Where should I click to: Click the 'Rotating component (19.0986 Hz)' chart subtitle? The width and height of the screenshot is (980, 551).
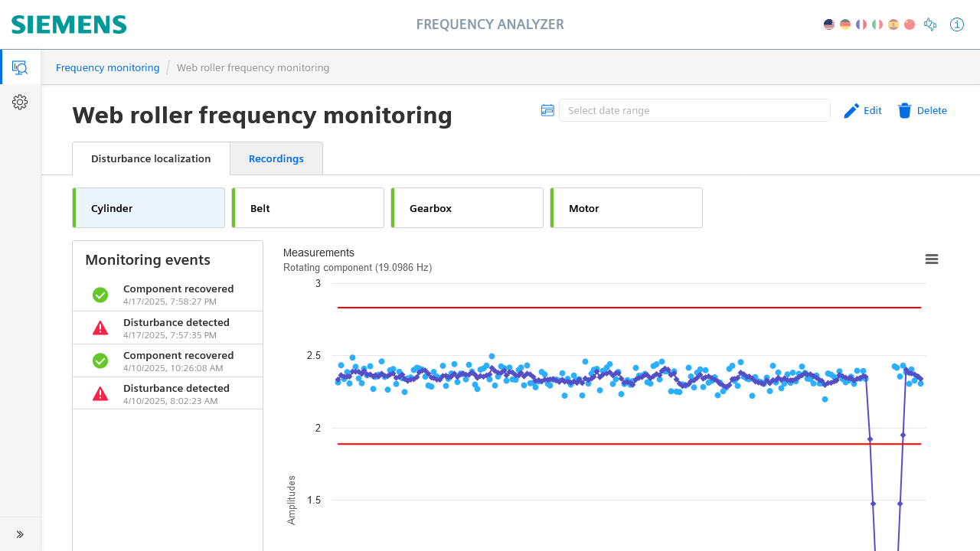(x=358, y=268)
